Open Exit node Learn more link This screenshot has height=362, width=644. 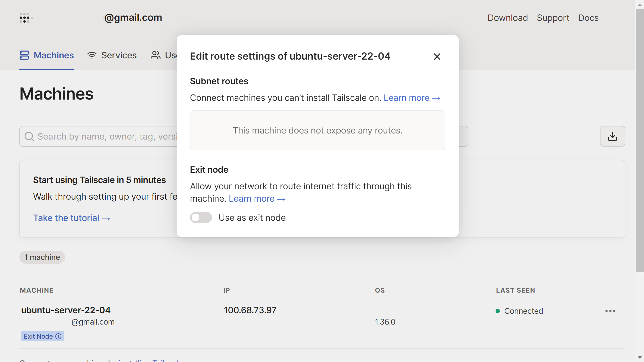[x=257, y=199]
